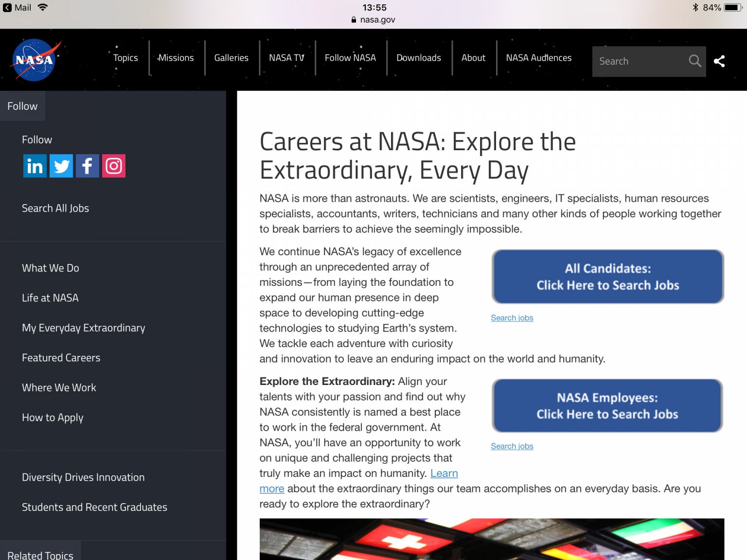Open NASA's LinkedIn page icon

(x=35, y=166)
